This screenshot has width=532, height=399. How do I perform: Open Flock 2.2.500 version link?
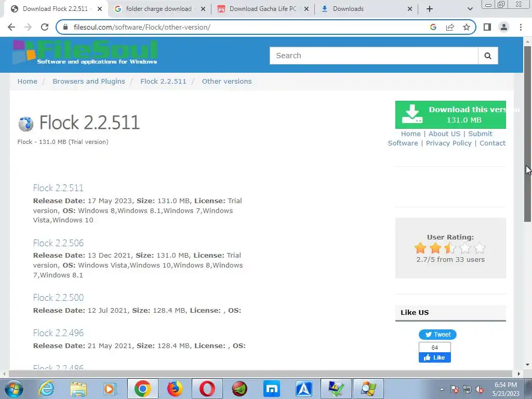tap(58, 298)
